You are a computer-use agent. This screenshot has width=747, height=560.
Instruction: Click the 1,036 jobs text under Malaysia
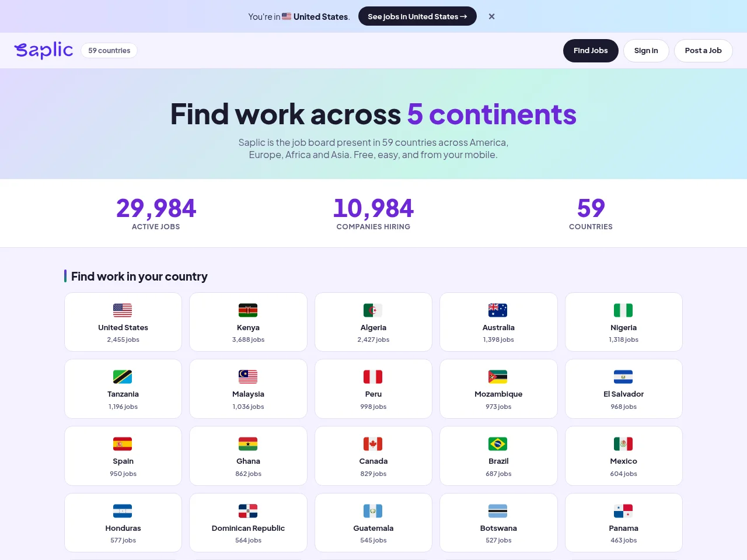pos(248,407)
